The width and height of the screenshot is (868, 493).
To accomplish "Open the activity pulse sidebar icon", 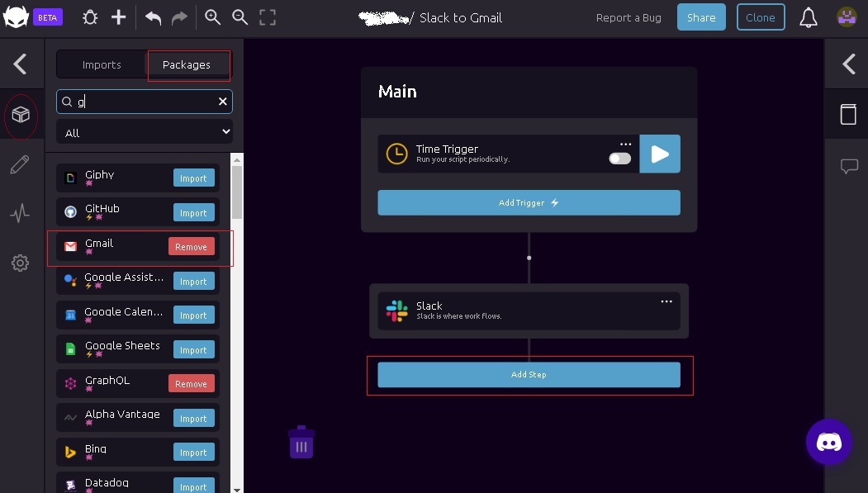I will click(x=20, y=213).
